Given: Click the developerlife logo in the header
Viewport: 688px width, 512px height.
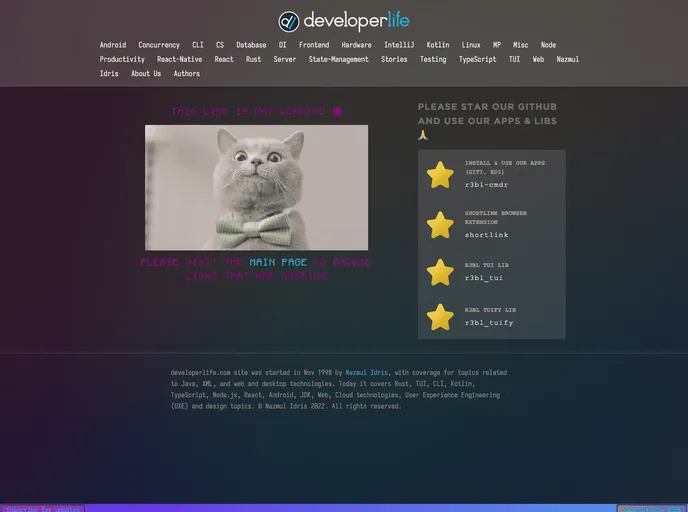Looking at the screenshot, I should [344, 21].
